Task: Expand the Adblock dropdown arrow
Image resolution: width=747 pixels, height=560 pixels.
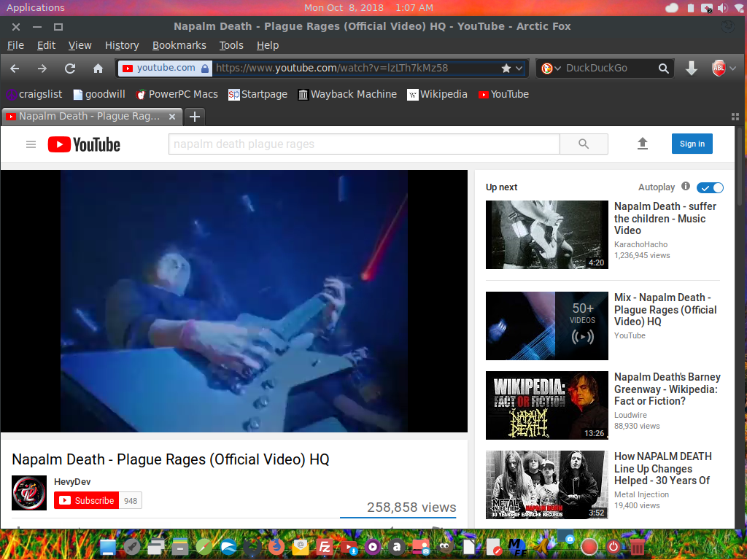Action: [732, 68]
